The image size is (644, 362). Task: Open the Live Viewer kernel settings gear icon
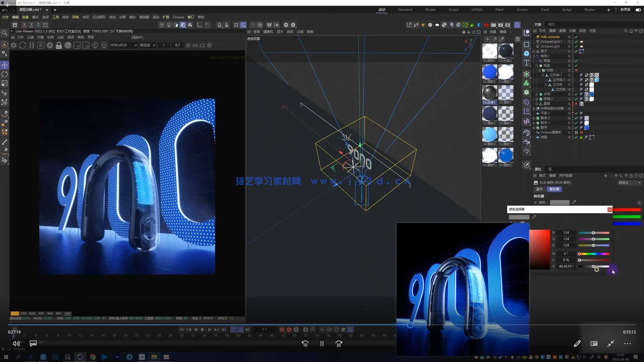coord(50,45)
